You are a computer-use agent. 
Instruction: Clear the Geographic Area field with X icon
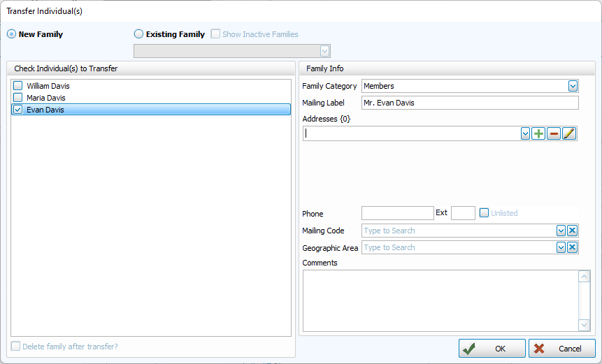pos(572,247)
